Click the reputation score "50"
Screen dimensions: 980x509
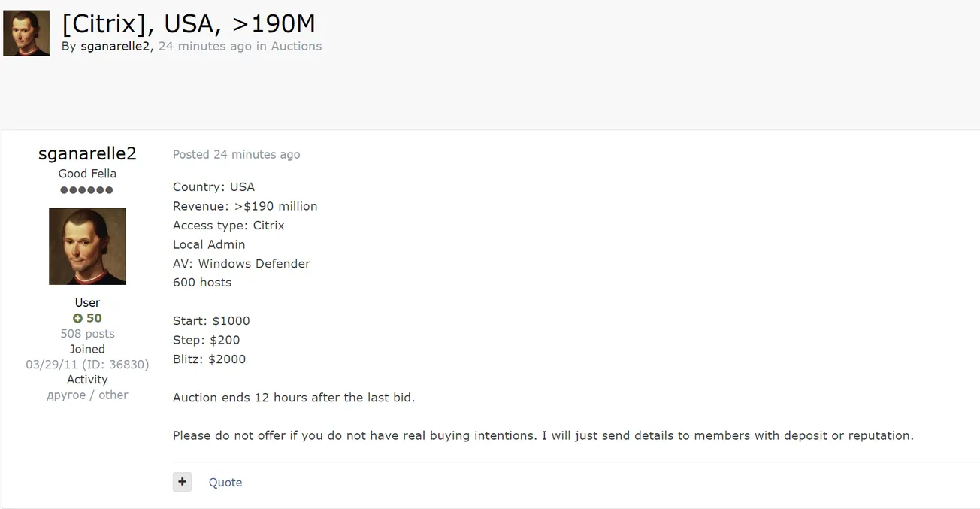click(x=94, y=318)
